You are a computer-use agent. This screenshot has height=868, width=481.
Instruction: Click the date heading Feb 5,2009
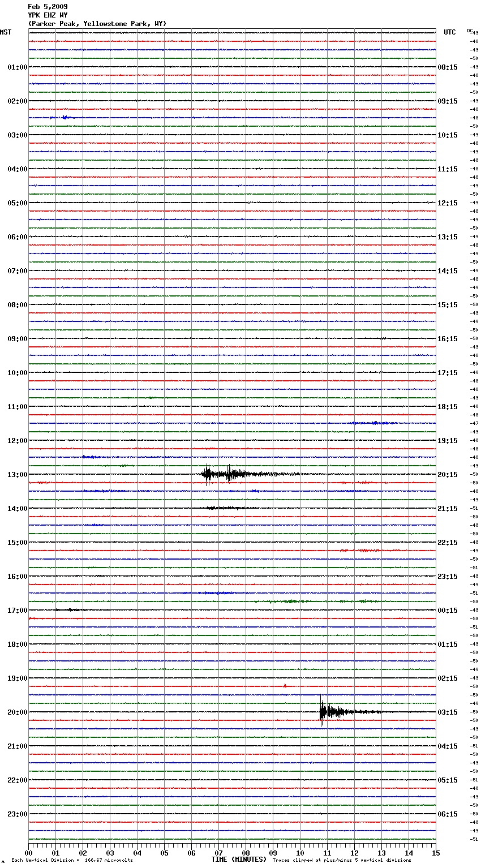point(48,7)
